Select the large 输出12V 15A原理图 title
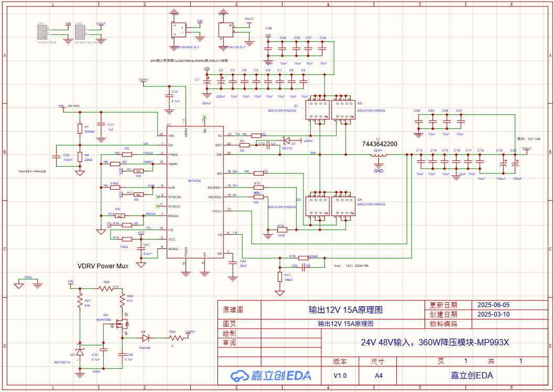The image size is (554, 392). point(345,310)
